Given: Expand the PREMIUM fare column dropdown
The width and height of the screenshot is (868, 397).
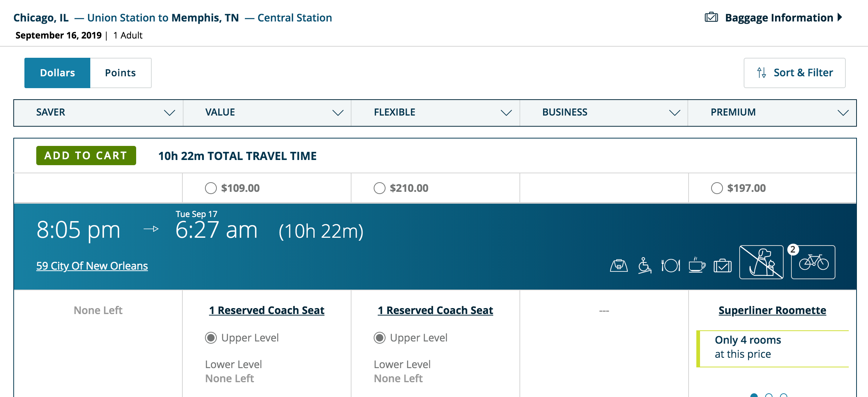Looking at the screenshot, I should 843,113.
